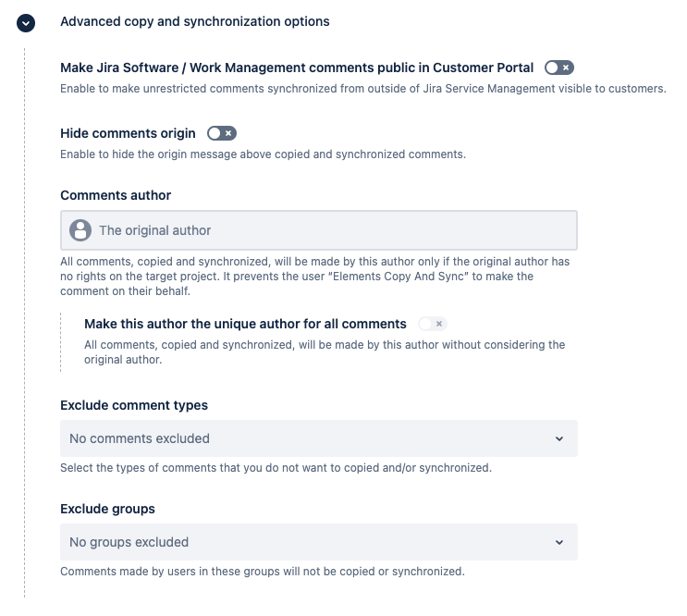Toggle the unique author for all comments switch
Image resolution: width=687 pixels, height=616 pixels.
click(x=432, y=324)
